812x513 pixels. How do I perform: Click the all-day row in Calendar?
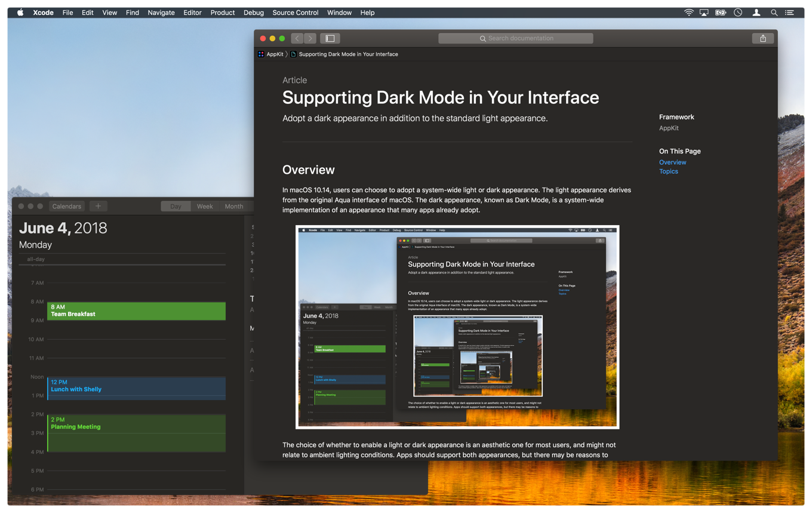click(x=122, y=259)
